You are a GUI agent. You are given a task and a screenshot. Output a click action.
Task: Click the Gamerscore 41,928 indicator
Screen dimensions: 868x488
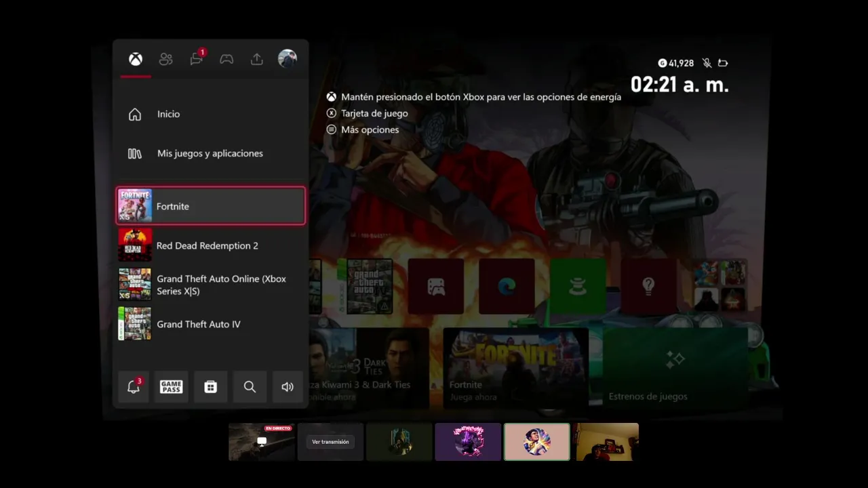point(676,63)
